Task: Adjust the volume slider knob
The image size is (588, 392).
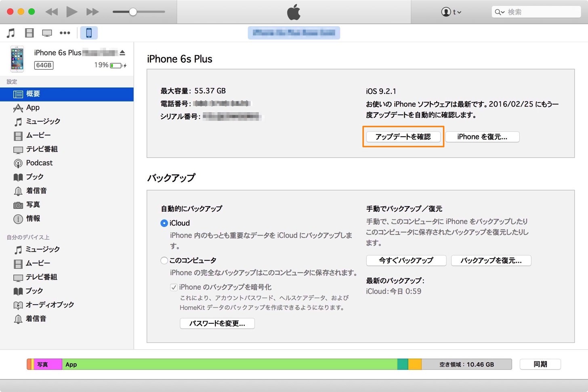Action: [x=133, y=12]
